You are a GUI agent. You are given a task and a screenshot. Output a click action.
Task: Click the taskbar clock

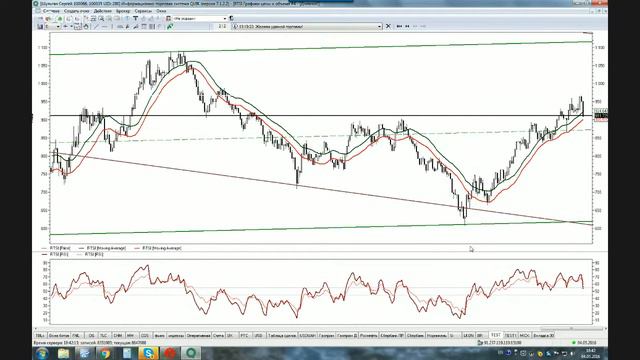tap(591, 353)
